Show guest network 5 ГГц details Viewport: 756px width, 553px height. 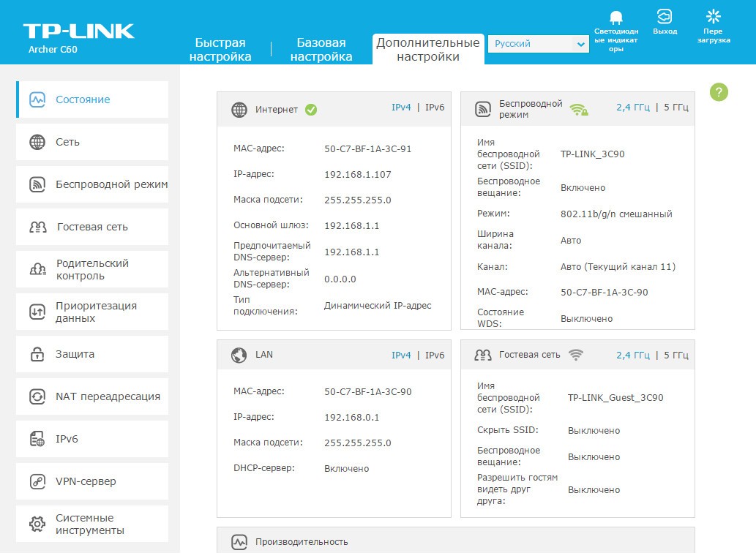click(675, 355)
